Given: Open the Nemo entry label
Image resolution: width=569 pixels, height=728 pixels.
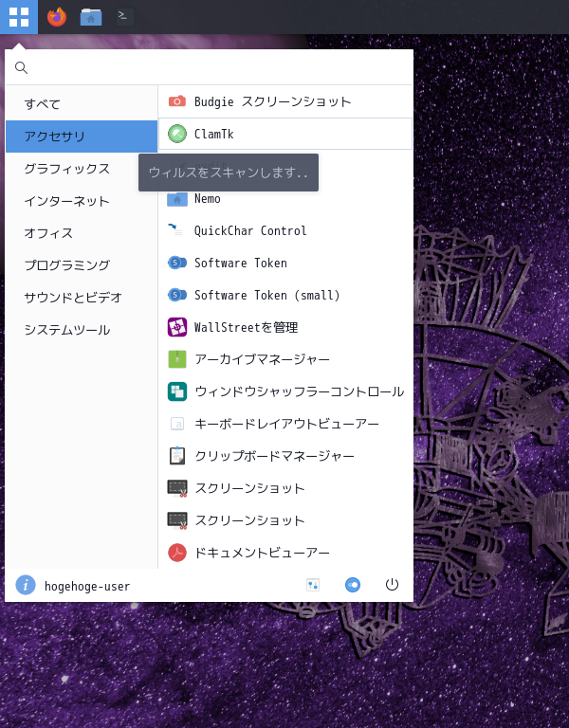Looking at the screenshot, I should point(207,199).
